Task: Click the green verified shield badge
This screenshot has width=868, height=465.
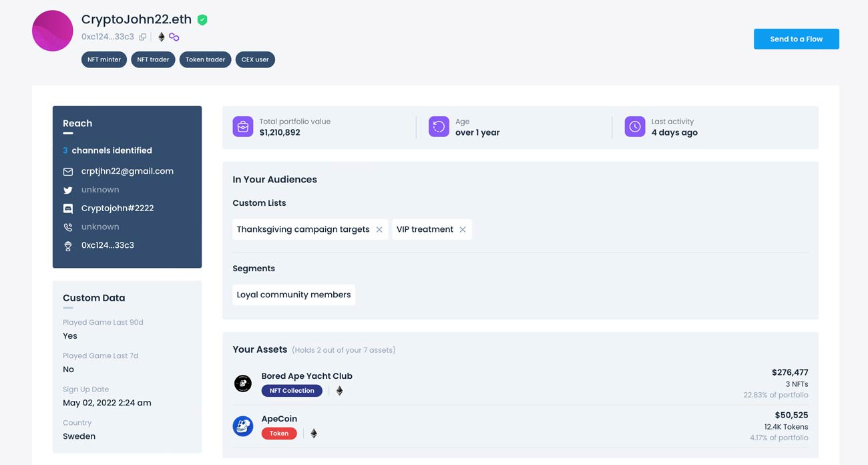Action: tap(202, 20)
